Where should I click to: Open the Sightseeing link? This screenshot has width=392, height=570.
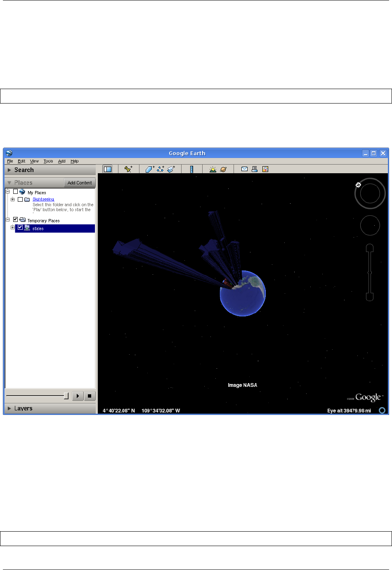(43, 199)
